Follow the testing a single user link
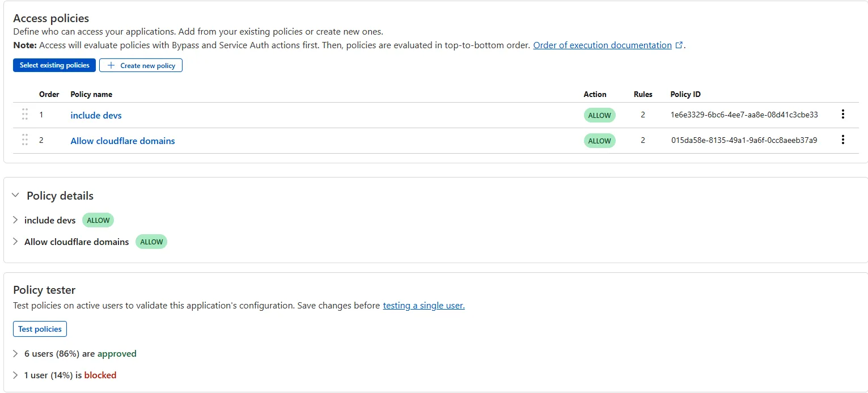Screen dimensions: 868x393 tap(423, 305)
